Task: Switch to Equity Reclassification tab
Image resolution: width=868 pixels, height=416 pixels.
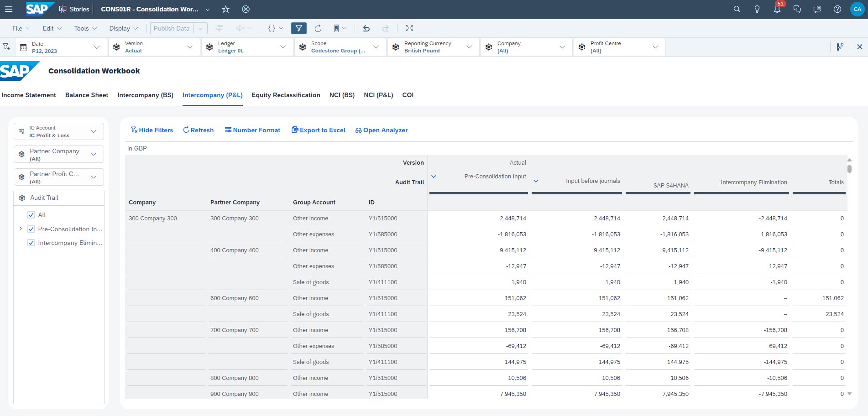Action: [286, 95]
